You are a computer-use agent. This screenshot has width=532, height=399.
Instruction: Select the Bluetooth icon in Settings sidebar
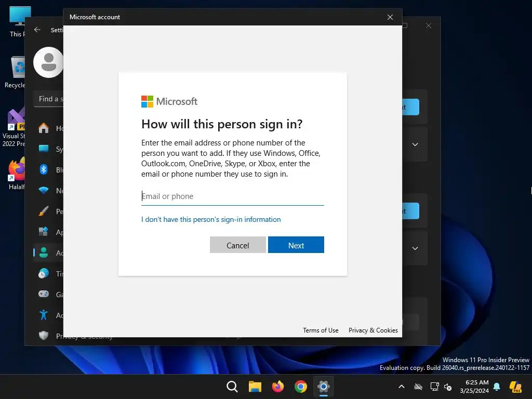coord(44,170)
